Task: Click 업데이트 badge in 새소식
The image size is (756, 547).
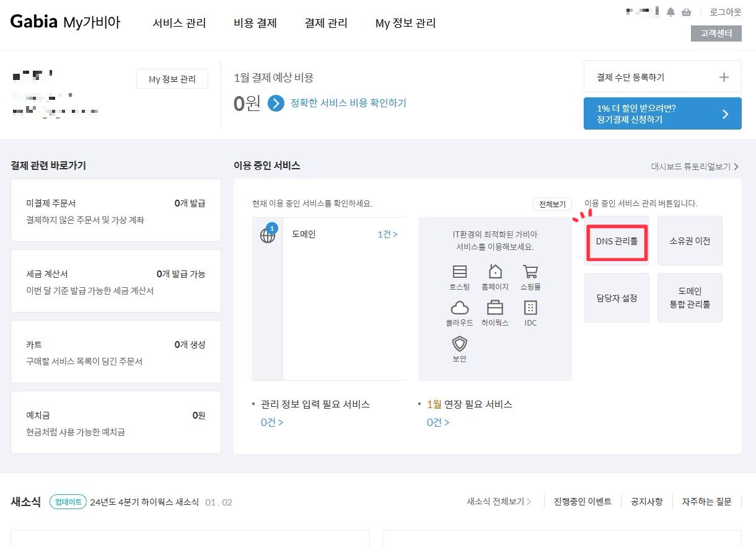Action: tap(68, 502)
